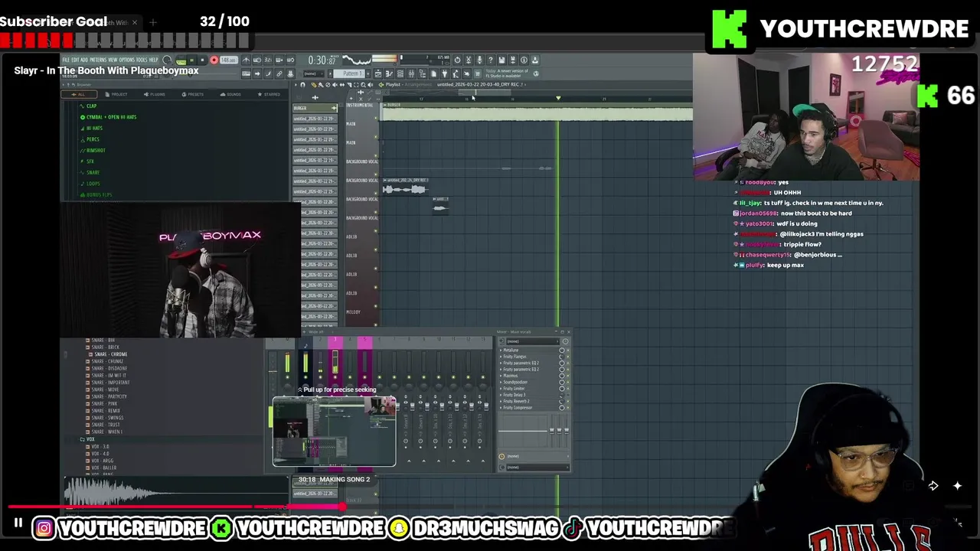This screenshot has height=551, width=980.
Task: Open the Piano roll window icon
Action: point(389,73)
